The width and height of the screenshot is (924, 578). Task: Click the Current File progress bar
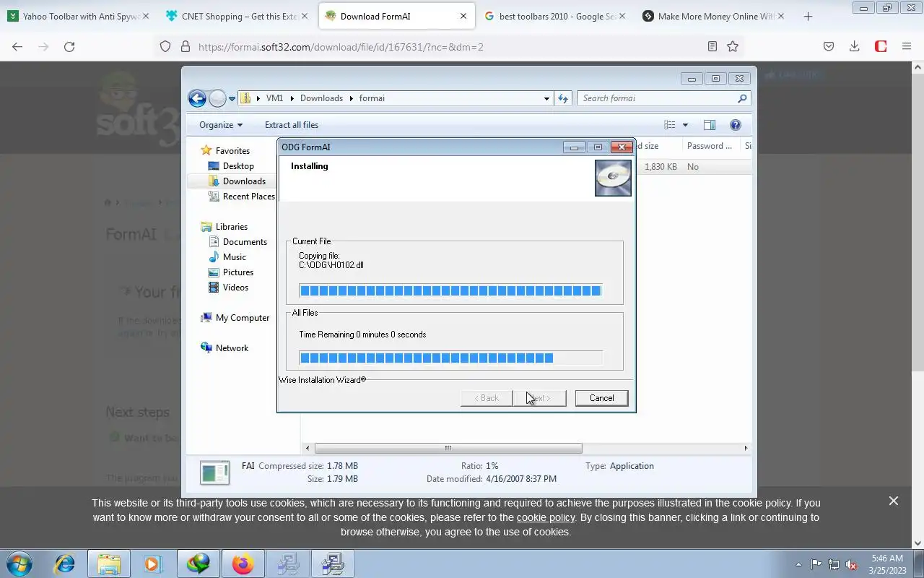pos(450,290)
